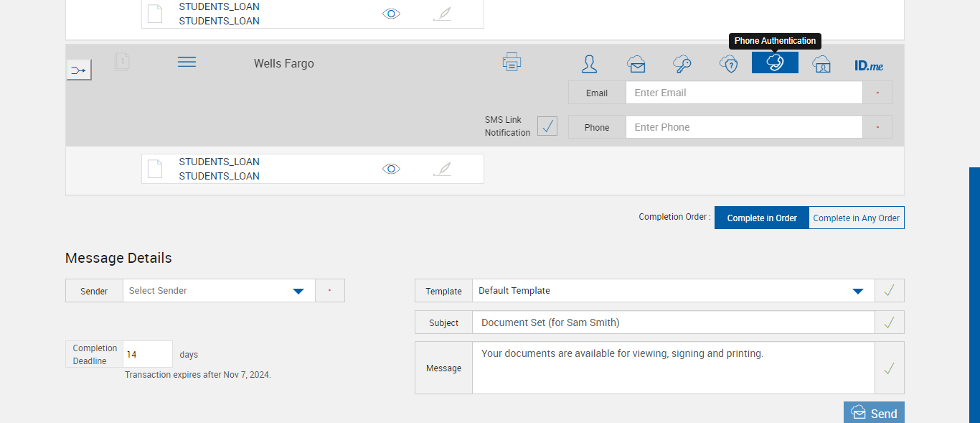The image size is (980, 423).
Task: Select the Phone Authentication icon
Action: coord(775,62)
